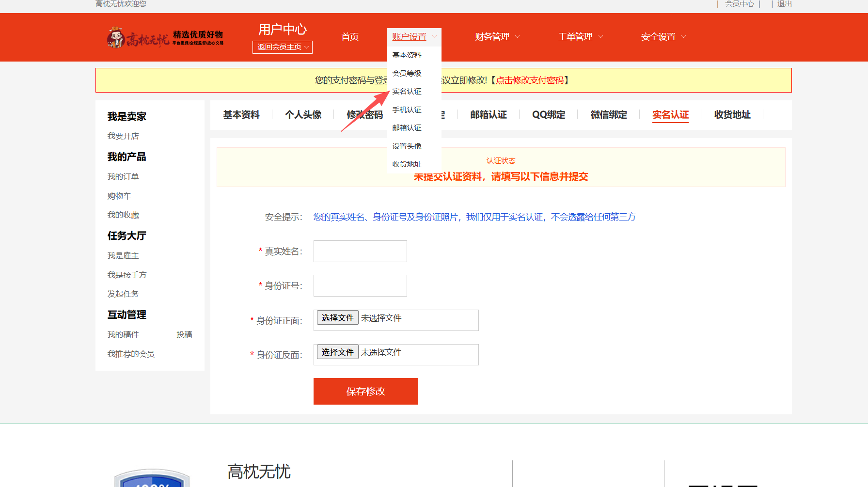Screen dimensions: 868x487
Task: Switch to the 微信绑定 tab
Action: pyautogui.click(x=608, y=115)
